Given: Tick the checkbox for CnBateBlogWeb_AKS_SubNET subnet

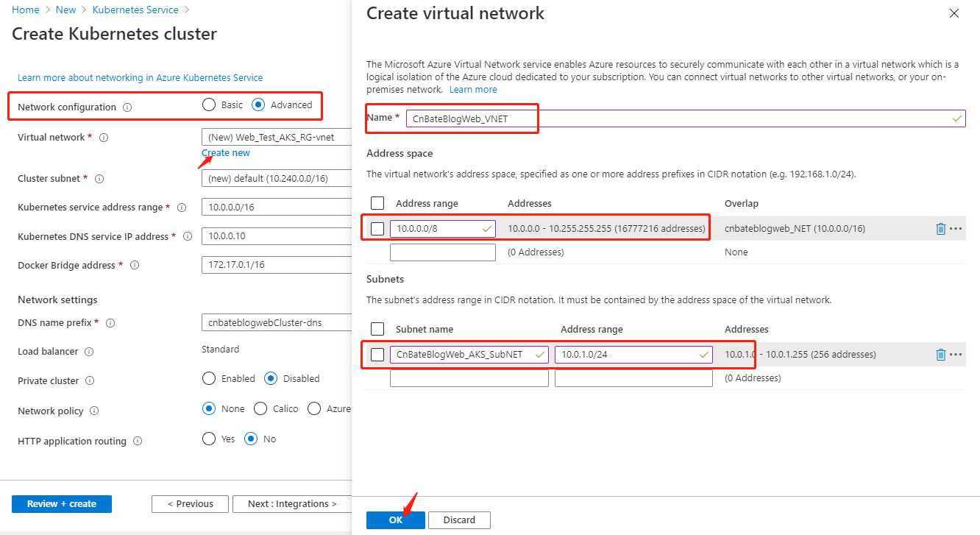Looking at the screenshot, I should (377, 355).
